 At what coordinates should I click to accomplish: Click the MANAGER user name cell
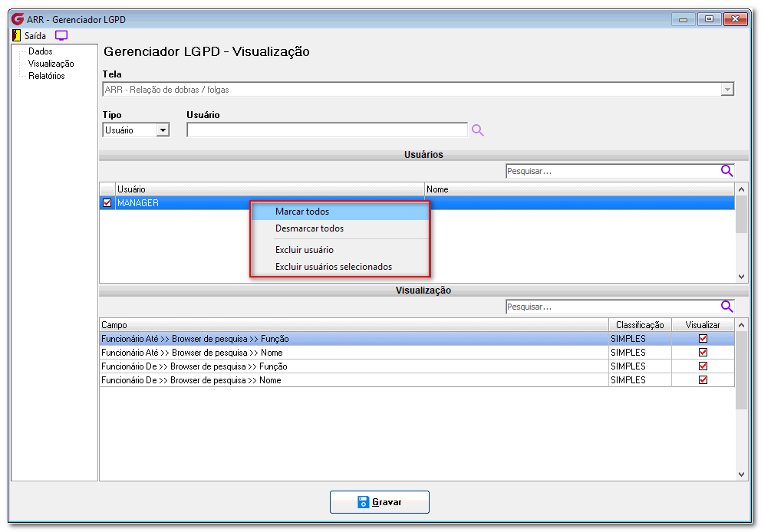[x=270, y=202]
